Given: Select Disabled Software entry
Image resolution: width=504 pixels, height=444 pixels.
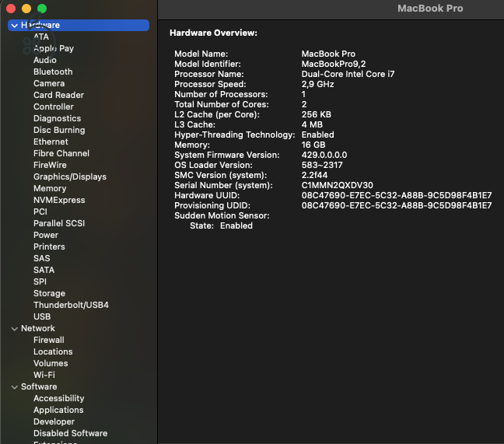Looking at the screenshot, I should (71, 433).
